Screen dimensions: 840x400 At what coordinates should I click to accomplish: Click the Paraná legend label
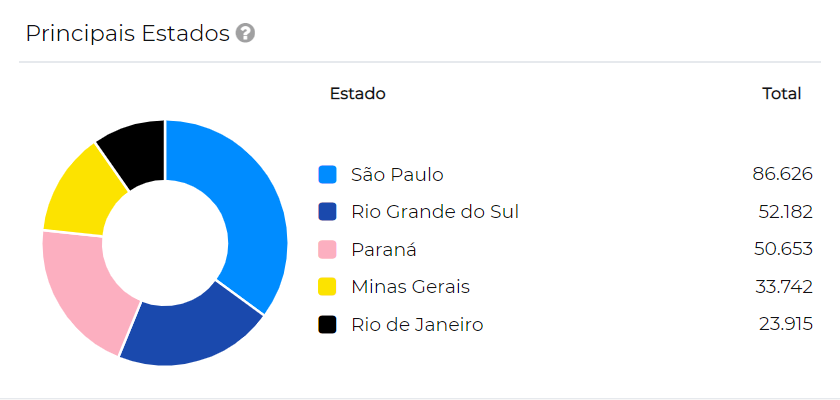[x=384, y=250]
